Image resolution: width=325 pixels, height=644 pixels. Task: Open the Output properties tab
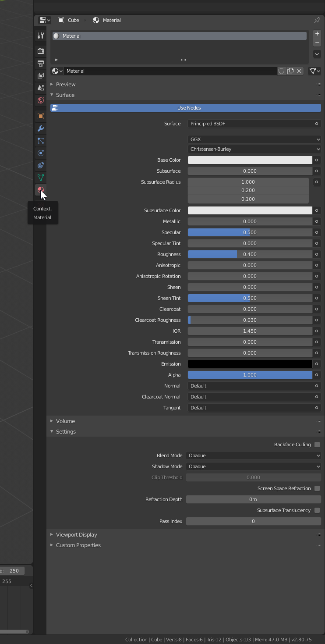pyautogui.click(x=41, y=63)
